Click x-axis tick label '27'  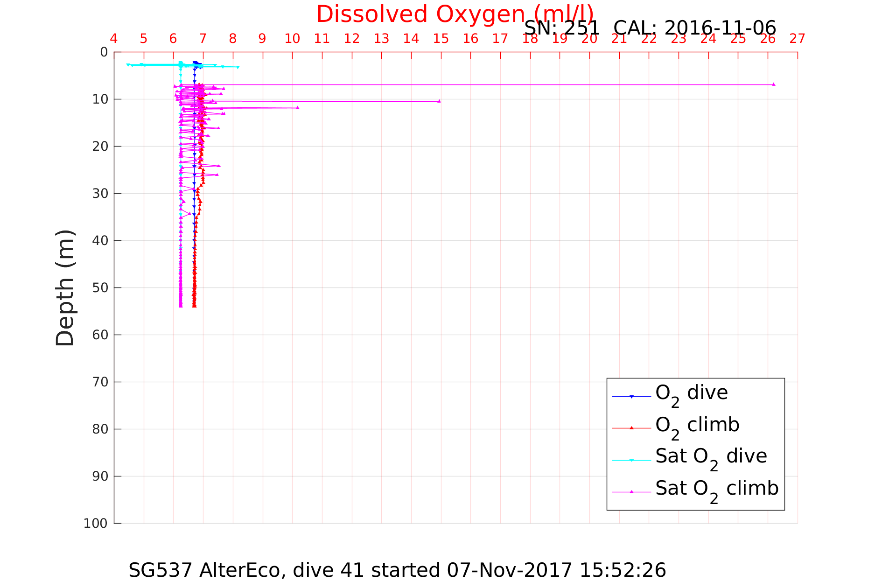(797, 39)
